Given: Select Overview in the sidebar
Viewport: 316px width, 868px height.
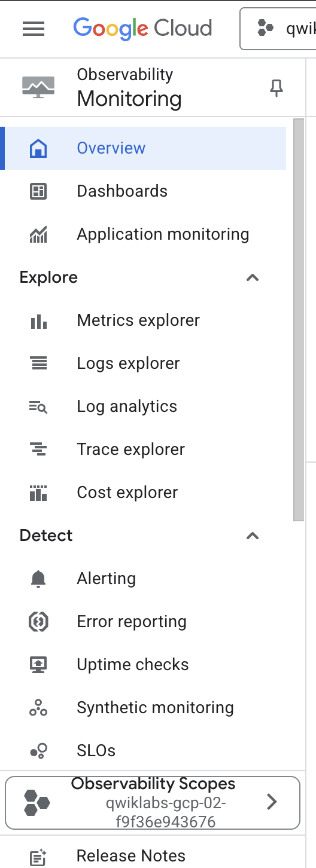Looking at the screenshot, I should (x=144, y=148).
